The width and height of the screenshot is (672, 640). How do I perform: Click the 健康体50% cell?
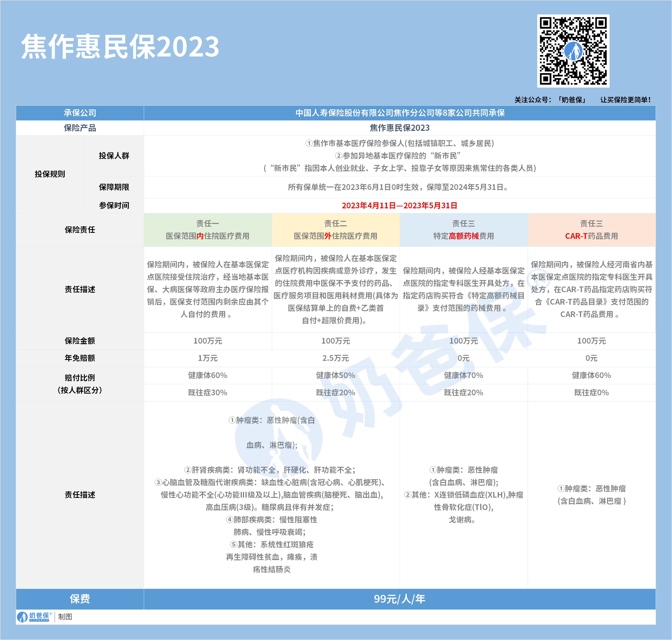pos(336,375)
